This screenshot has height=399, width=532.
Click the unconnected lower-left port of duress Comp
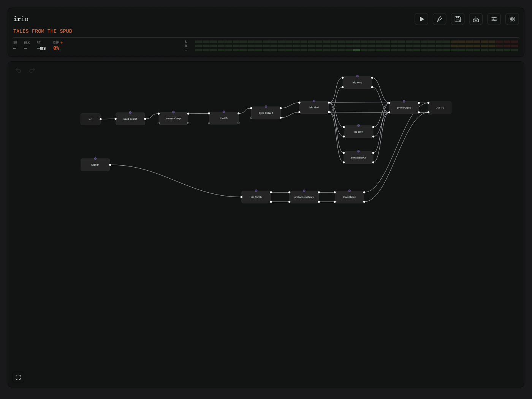click(x=159, y=123)
